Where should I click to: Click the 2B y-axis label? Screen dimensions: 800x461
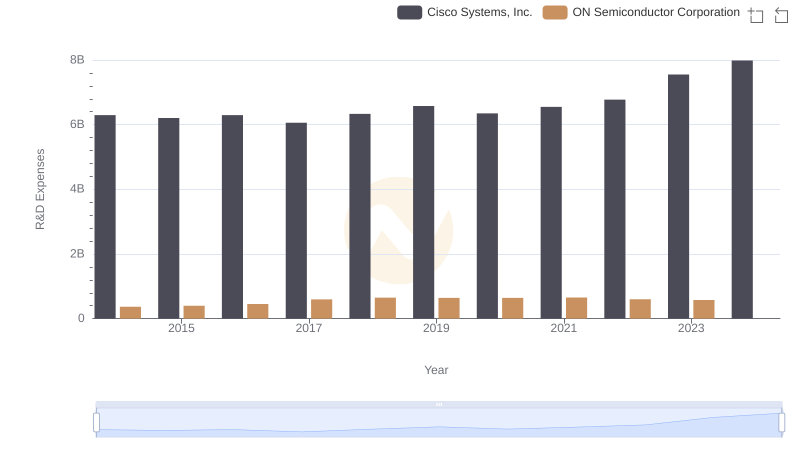pos(77,253)
